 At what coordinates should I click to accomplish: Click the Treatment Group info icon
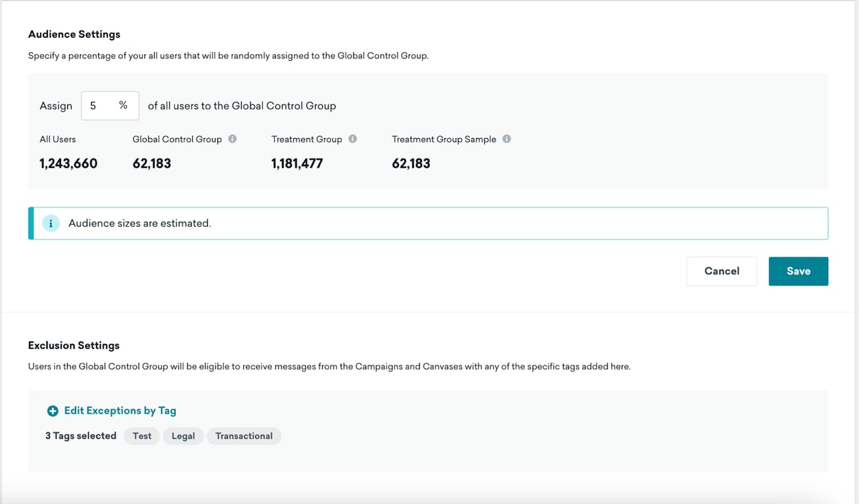pos(352,139)
